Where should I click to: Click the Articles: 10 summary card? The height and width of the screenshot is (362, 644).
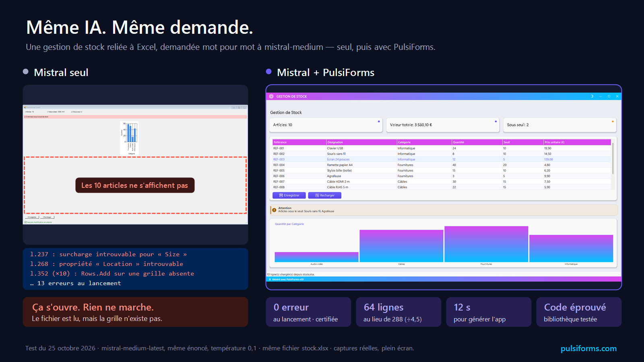coord(326,125)
